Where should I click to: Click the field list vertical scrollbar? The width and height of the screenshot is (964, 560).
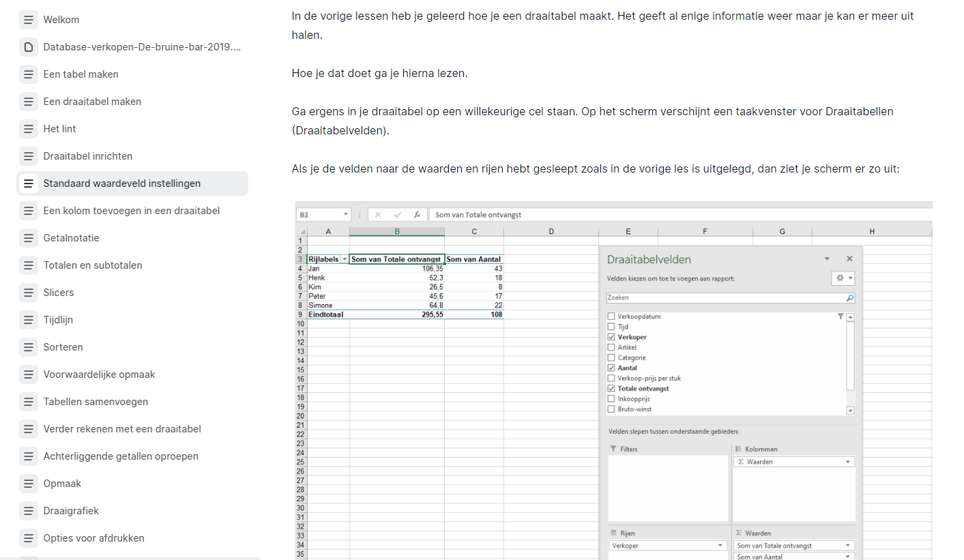850,355
